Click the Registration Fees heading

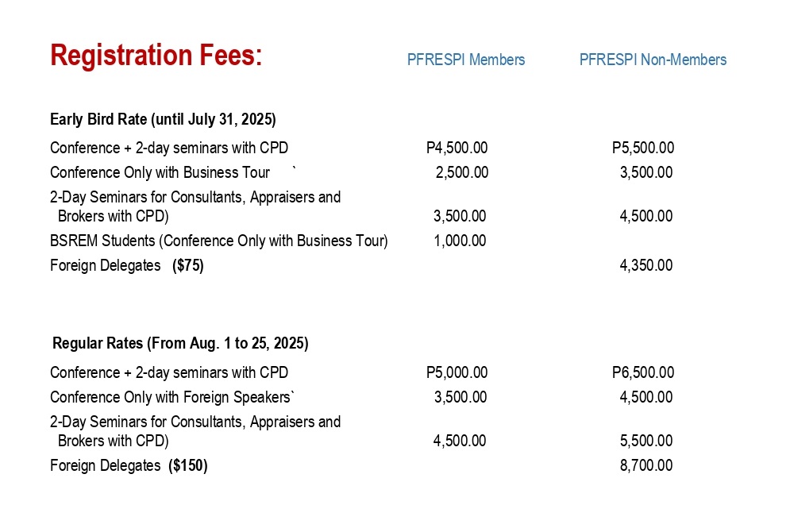tap(156, 55)
